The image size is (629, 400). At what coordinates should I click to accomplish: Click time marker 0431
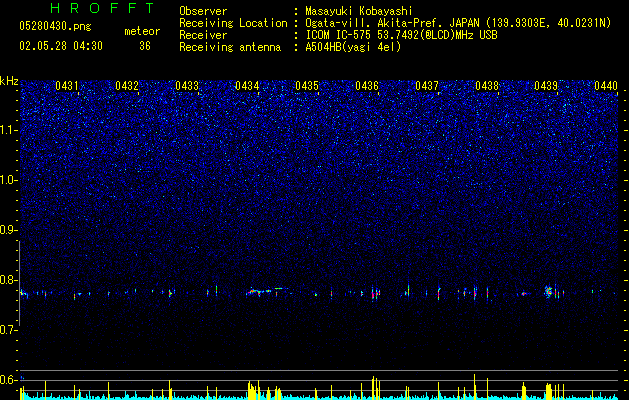click(67, 85)
